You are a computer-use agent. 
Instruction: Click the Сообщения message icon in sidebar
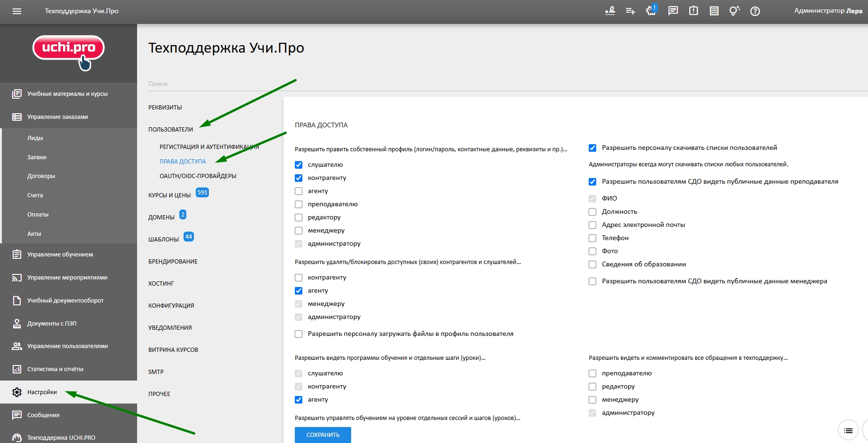click(17, 415)
